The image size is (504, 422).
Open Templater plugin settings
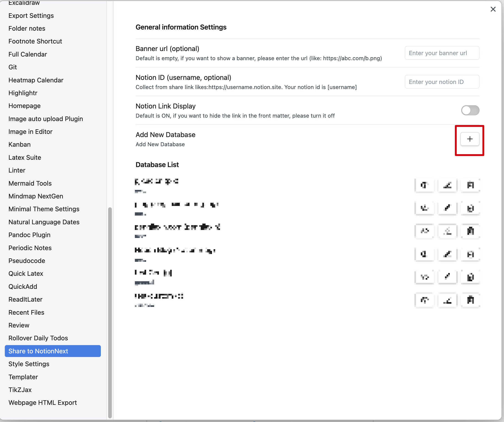[23, 377]
